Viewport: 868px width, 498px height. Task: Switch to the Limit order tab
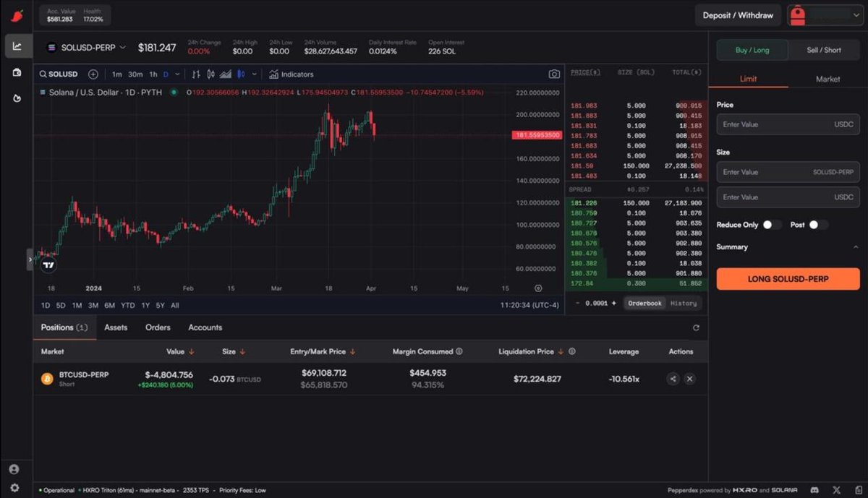click(x=749, y=79)
